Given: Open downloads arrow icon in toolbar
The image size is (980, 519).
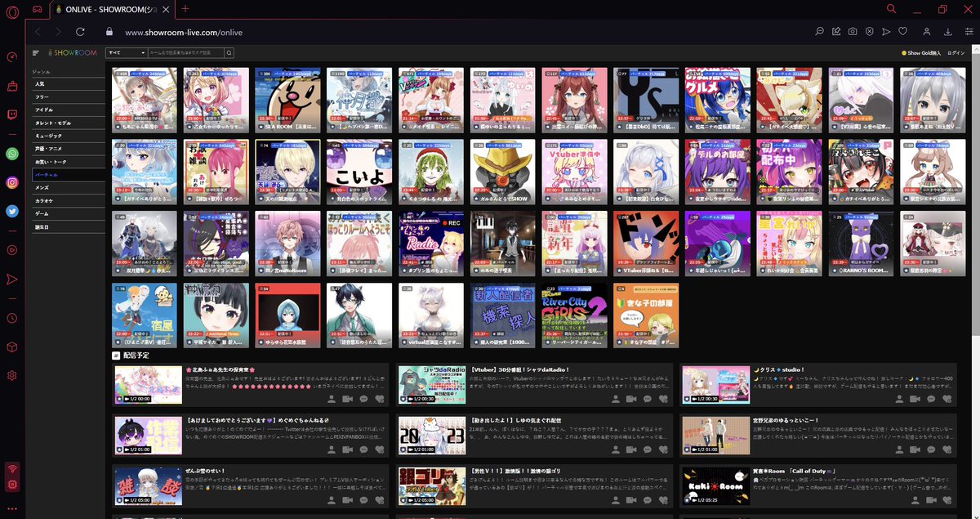Looking at the screenshot, I should (x=948, y=32).
